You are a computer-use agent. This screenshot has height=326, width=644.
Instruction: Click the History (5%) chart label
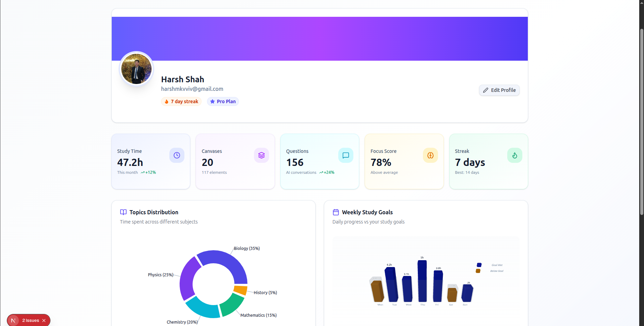click(x=265, y=293)
